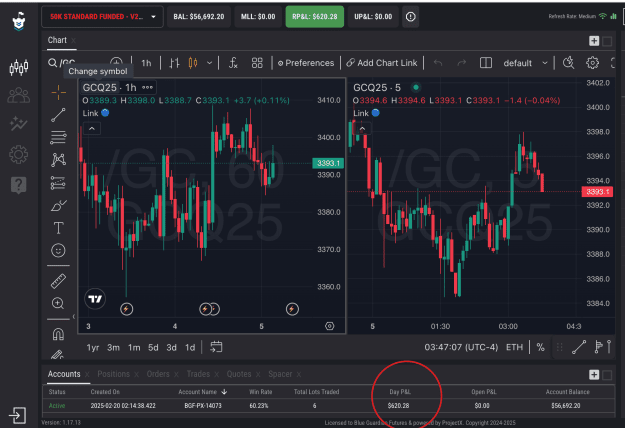
Task: Click the BAL $56,692.20 indicator
Action: (199, 17)
